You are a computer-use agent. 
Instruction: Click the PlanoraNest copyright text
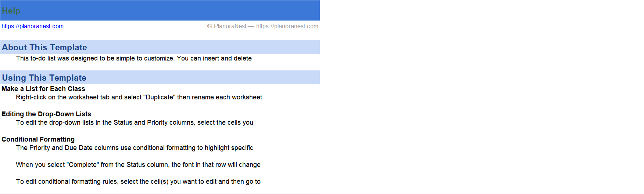pyautogui.click(x=262, y=26)
